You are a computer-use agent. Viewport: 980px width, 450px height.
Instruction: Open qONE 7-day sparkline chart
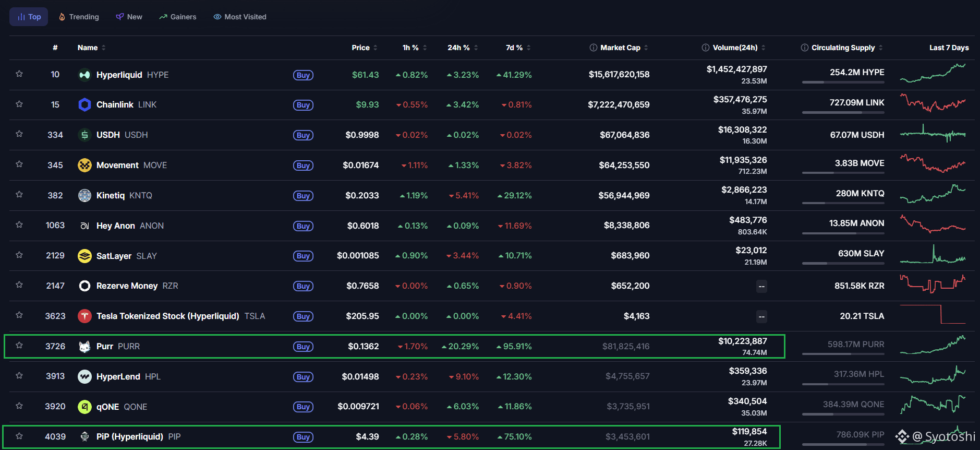933,405
